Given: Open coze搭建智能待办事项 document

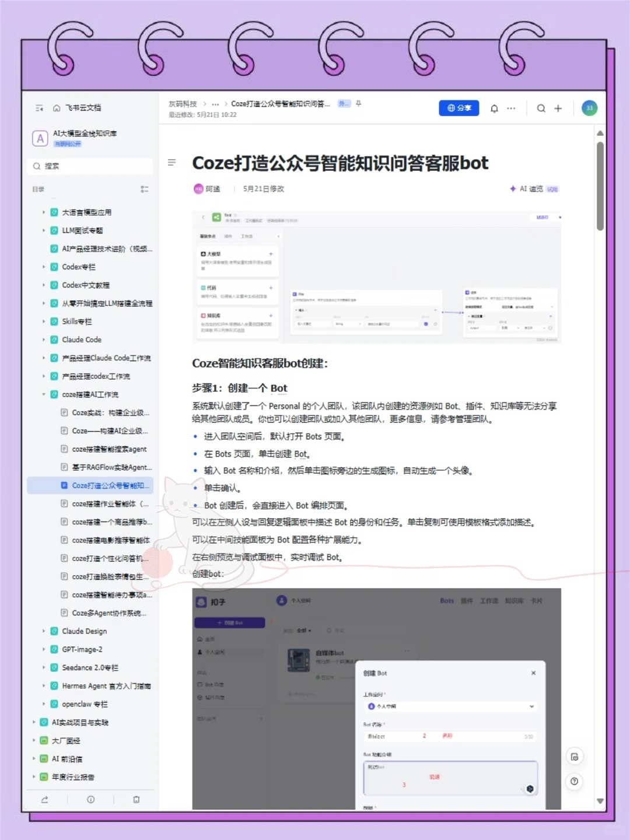Looking at the screenshot, I should click(111, 595).
